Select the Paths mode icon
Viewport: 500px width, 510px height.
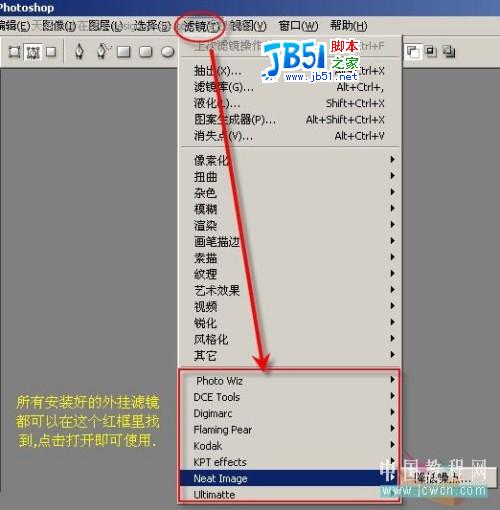[33, 52]
